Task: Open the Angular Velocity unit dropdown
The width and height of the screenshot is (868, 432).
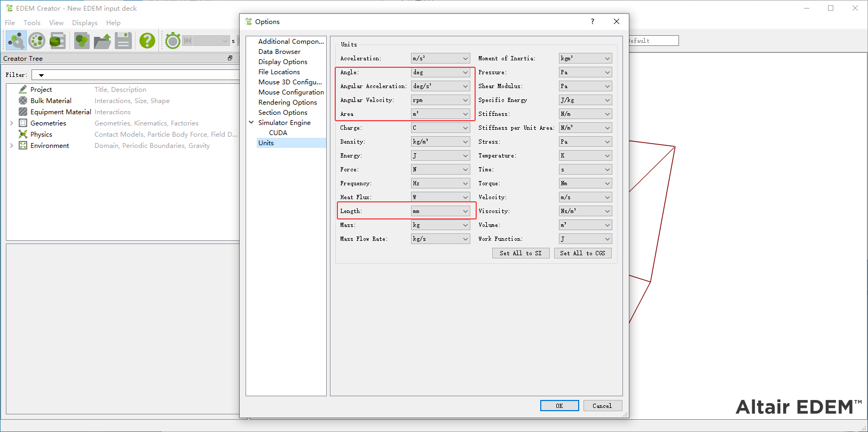Action: point(440,100)
